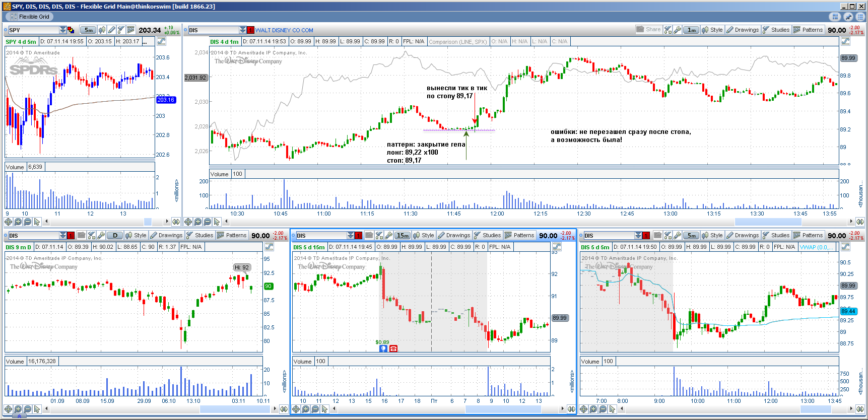Click the scroll-right arrow below main DIS chart

[851, 222]
